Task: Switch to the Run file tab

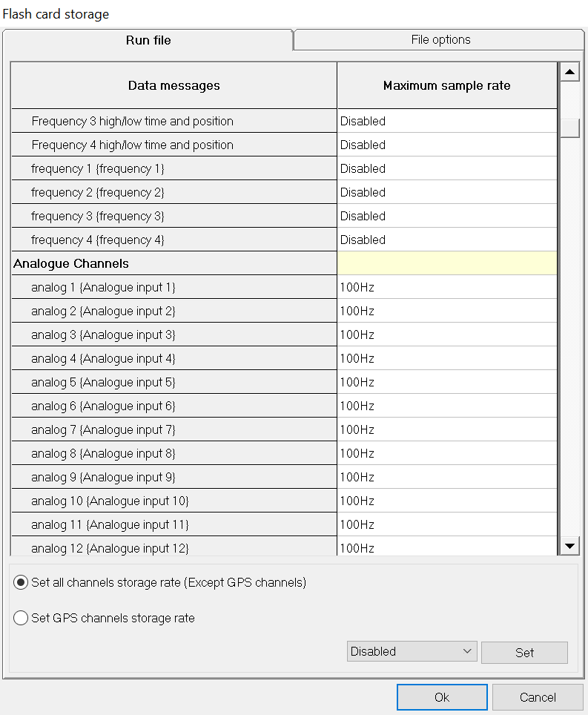Action: pos(148,40)
